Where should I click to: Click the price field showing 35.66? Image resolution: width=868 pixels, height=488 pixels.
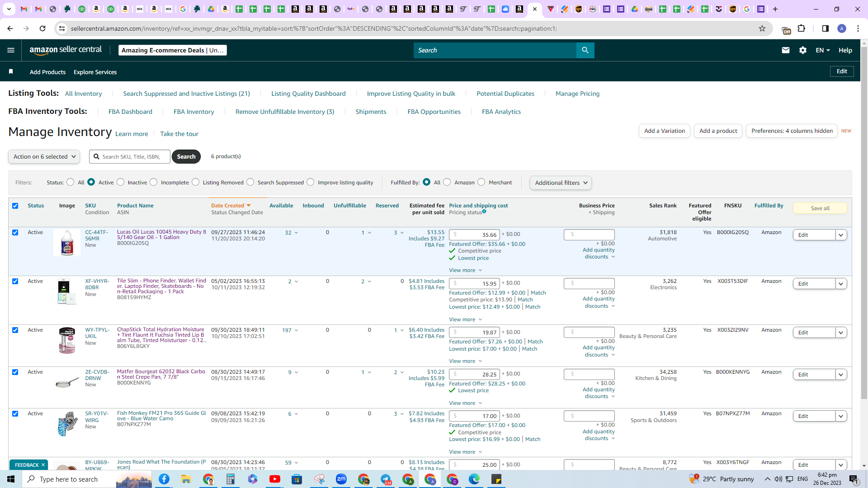coord(474,235)
